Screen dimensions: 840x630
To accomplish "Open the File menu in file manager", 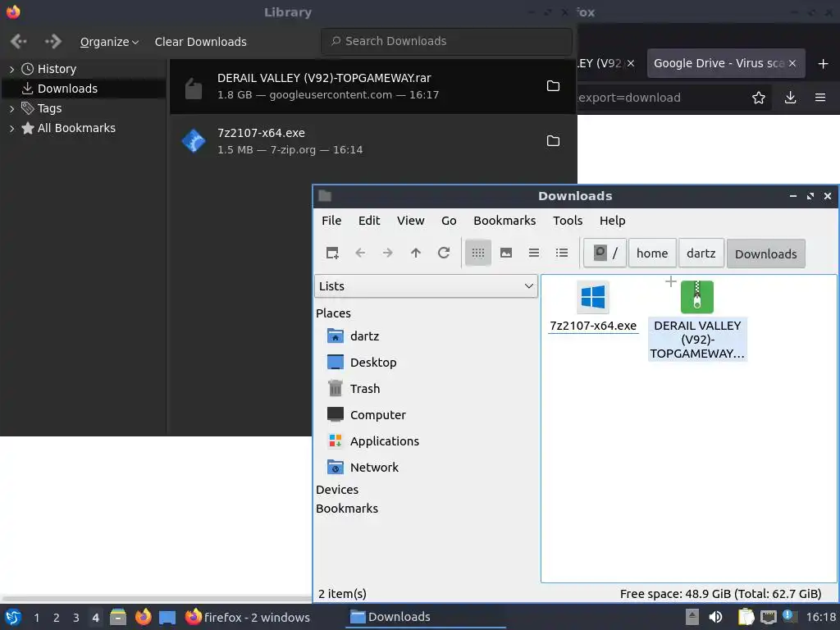I will coord(331,221).
